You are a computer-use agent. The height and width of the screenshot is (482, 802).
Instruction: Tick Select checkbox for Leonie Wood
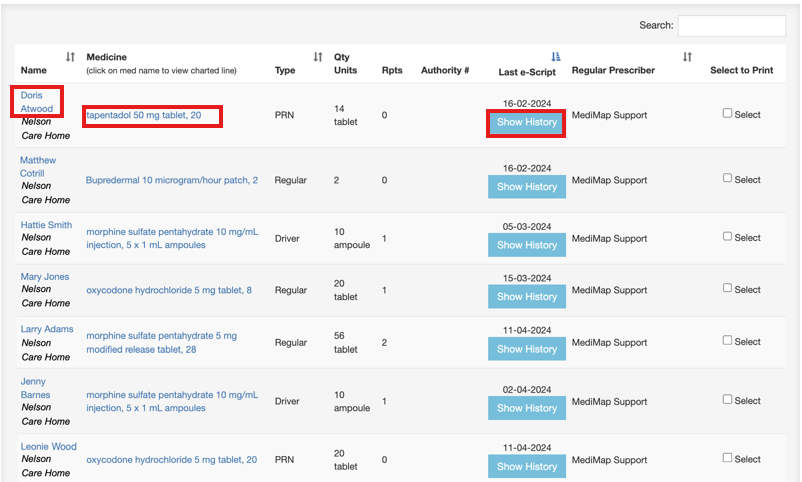[728, 458]
